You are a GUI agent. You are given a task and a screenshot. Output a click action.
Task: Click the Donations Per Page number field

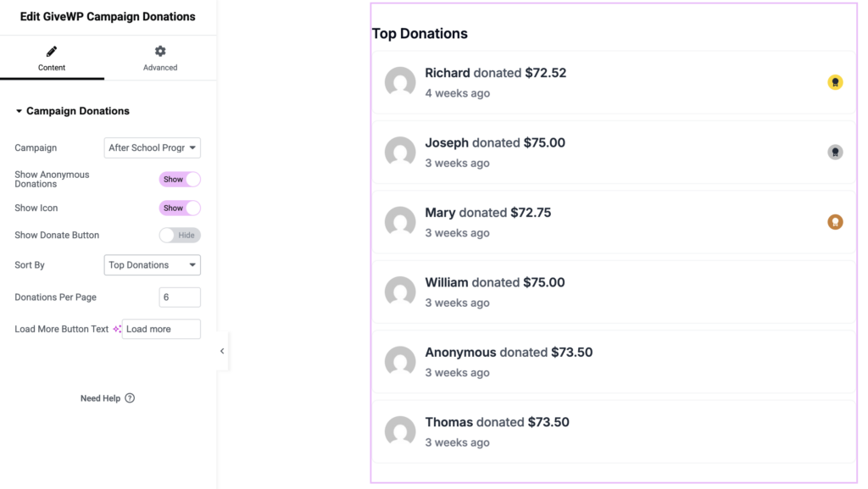pyautogui.click(x=180, y=297)
